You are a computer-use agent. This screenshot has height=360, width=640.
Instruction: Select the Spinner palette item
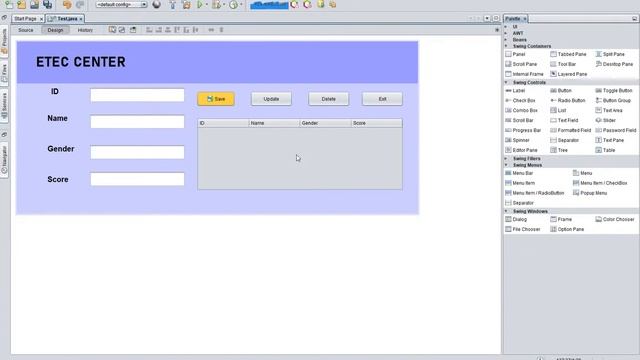pyautogui.click(x=517, y=140)
